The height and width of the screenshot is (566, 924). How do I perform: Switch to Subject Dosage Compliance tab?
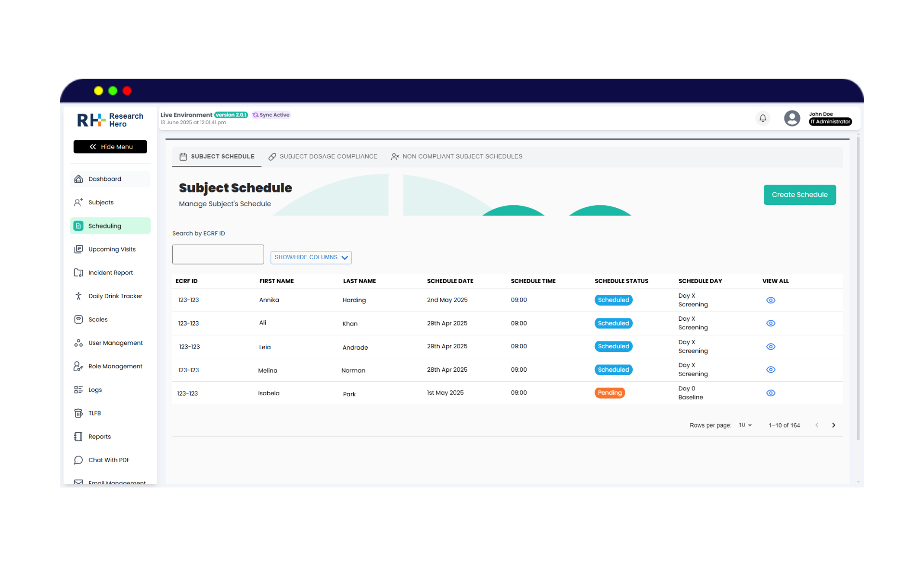tap(323, 157)
